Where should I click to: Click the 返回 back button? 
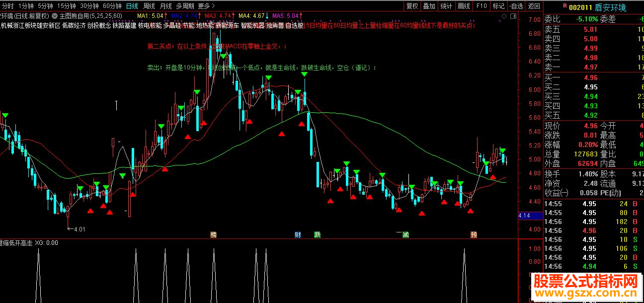click(534, 6)
